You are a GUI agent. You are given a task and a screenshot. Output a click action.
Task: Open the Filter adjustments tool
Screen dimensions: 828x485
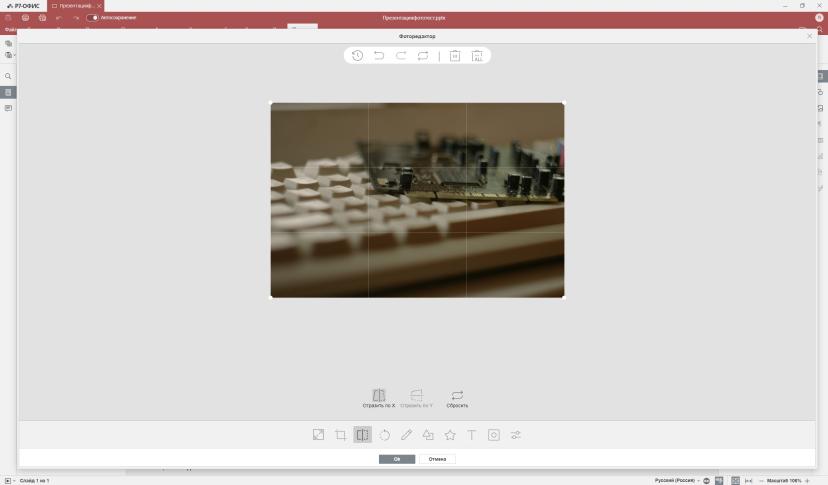[x=515, y=435]
